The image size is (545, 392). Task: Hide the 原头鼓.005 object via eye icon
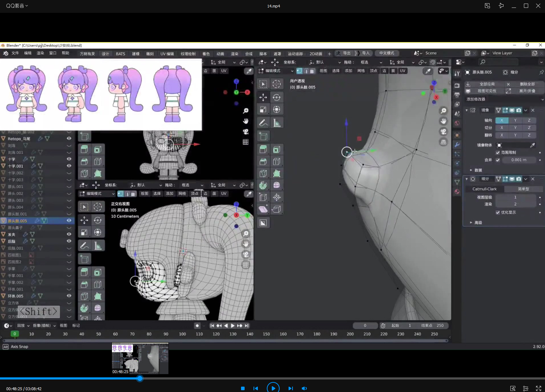pos(69,221)
